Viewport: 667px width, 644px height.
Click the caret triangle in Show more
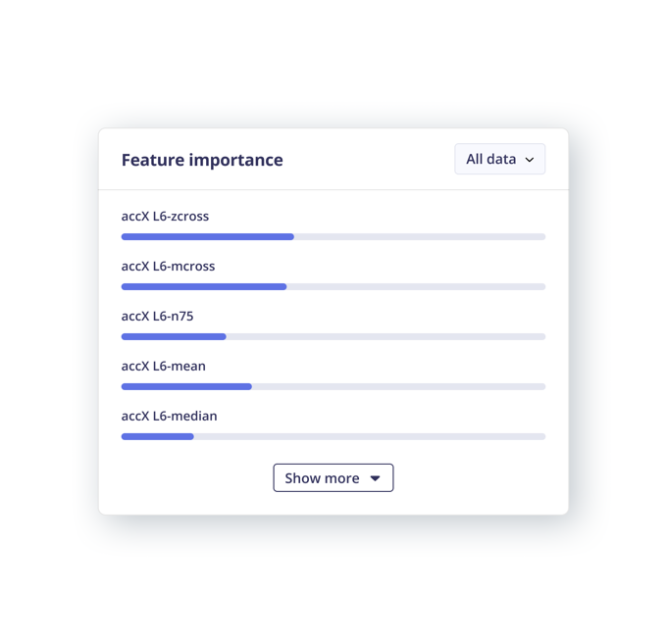tap(375, 478)
